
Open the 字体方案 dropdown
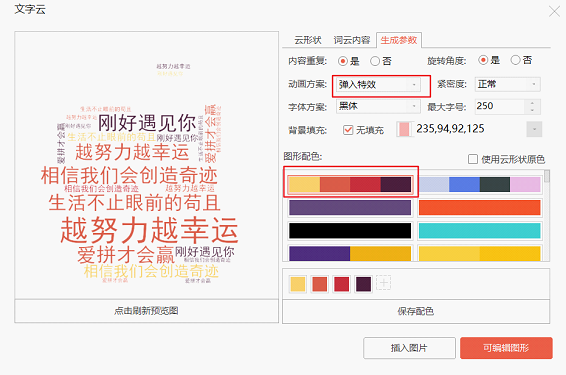coord(378,106)
